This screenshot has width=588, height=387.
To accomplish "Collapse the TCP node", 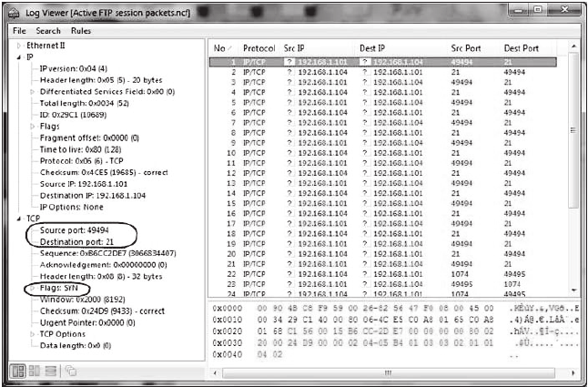I will [19, 219].
